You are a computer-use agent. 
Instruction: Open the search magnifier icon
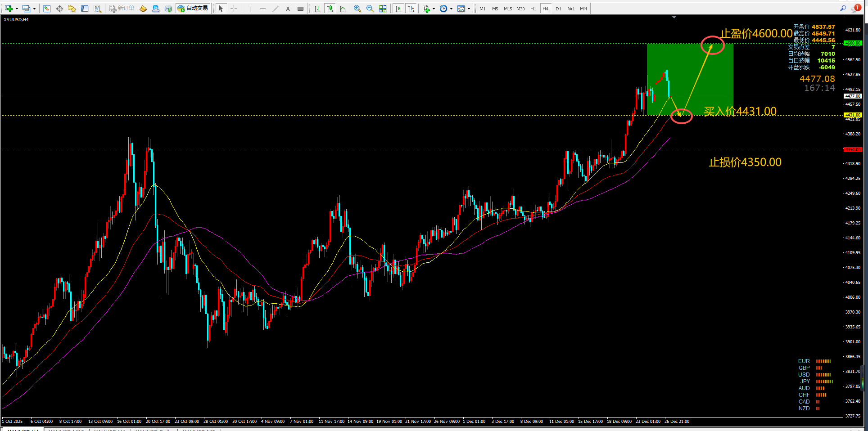pyautogui.click(x=843, y=8)
